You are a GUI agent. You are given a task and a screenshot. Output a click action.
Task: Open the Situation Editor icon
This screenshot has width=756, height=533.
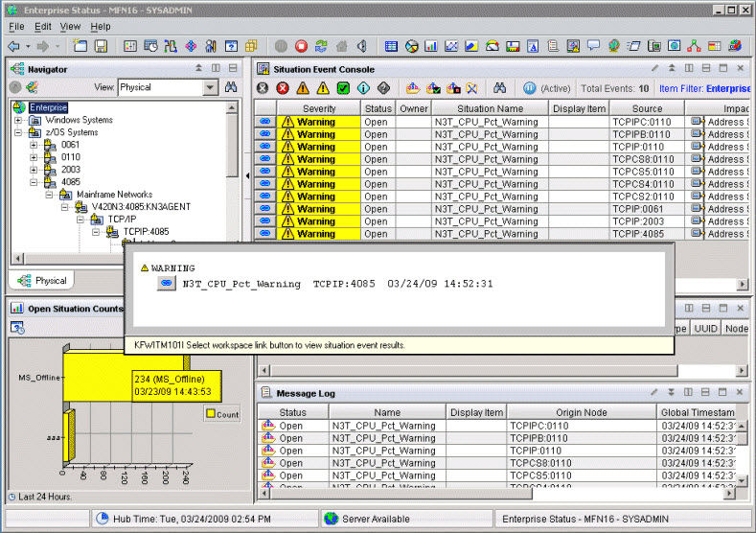191,46
